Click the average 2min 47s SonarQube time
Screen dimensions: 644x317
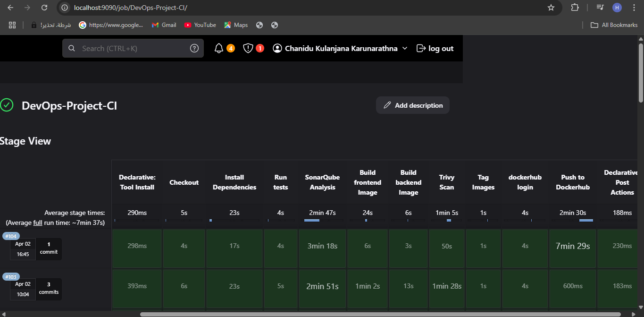pos(322,213)
